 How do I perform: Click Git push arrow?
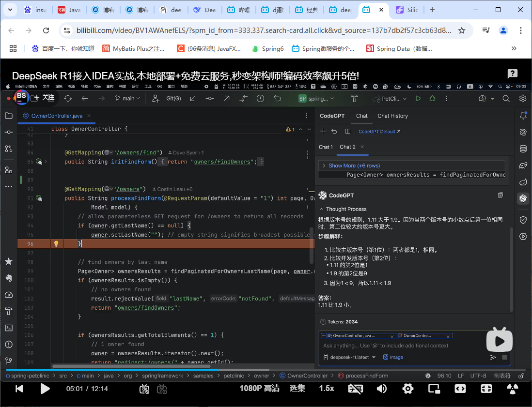pos(227,99)
